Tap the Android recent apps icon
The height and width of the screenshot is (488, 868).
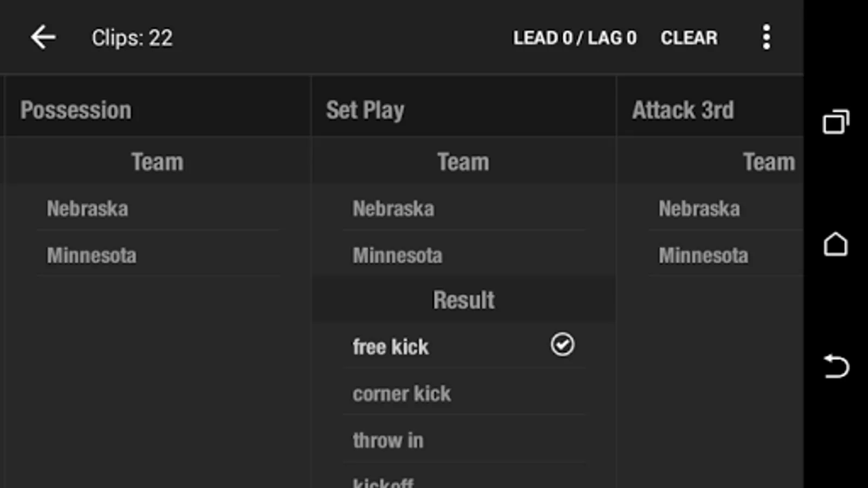click(836, 121)
